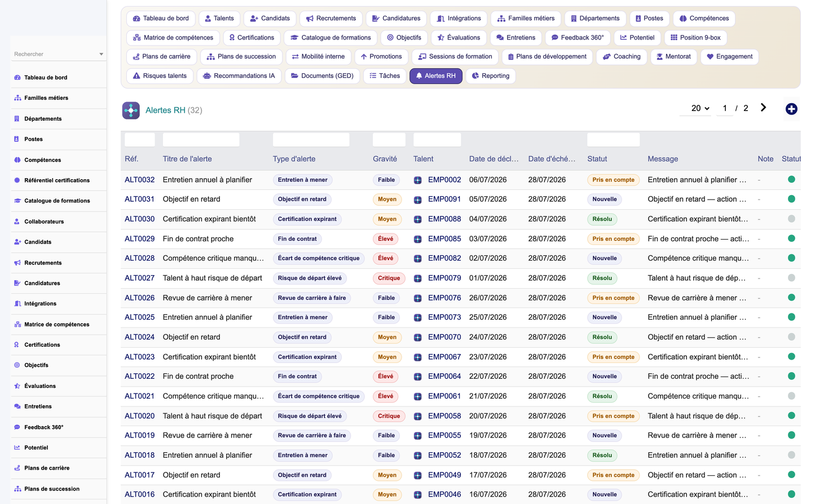
Task: Go to next page with the chevron arrow
Action: tap(763, 108)
